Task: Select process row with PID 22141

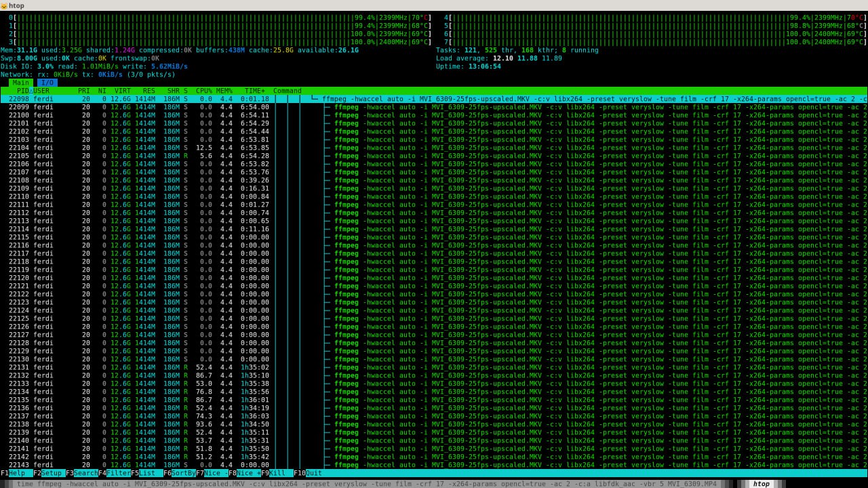Action: [434, 449]
